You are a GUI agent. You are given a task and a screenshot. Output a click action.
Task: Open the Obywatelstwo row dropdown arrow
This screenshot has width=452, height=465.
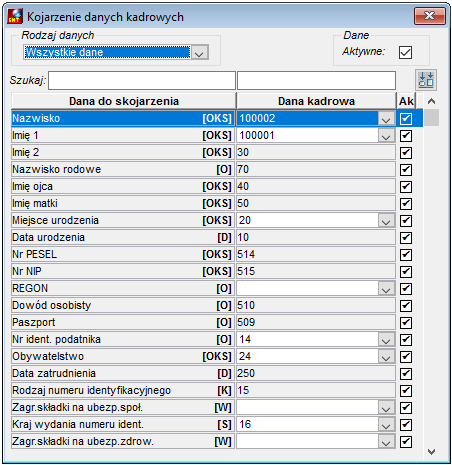coord(386,357)
